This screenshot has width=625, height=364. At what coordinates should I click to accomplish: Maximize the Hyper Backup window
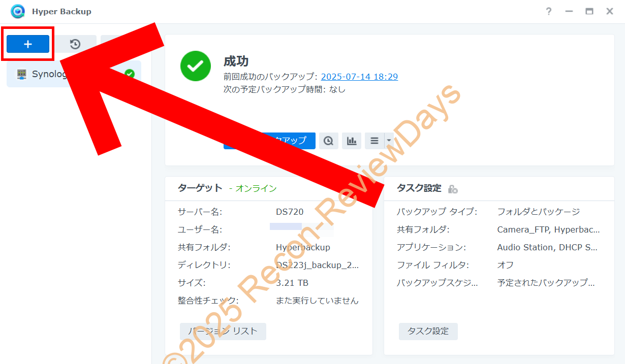[589, 11]
